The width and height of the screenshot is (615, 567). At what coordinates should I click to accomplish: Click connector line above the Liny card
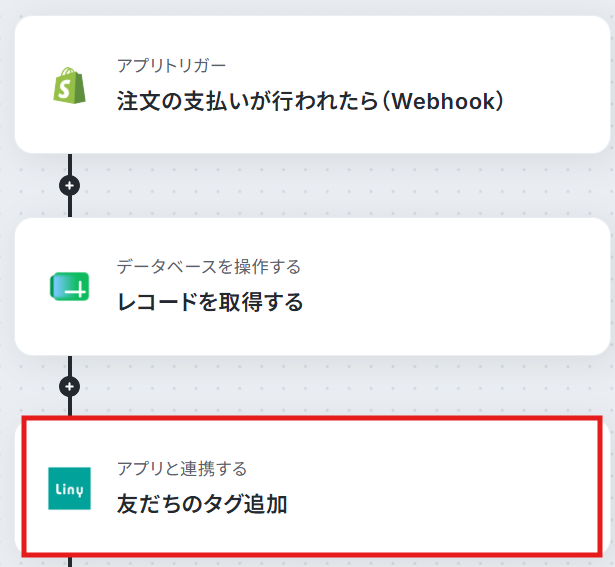click(x=70, y=406)
